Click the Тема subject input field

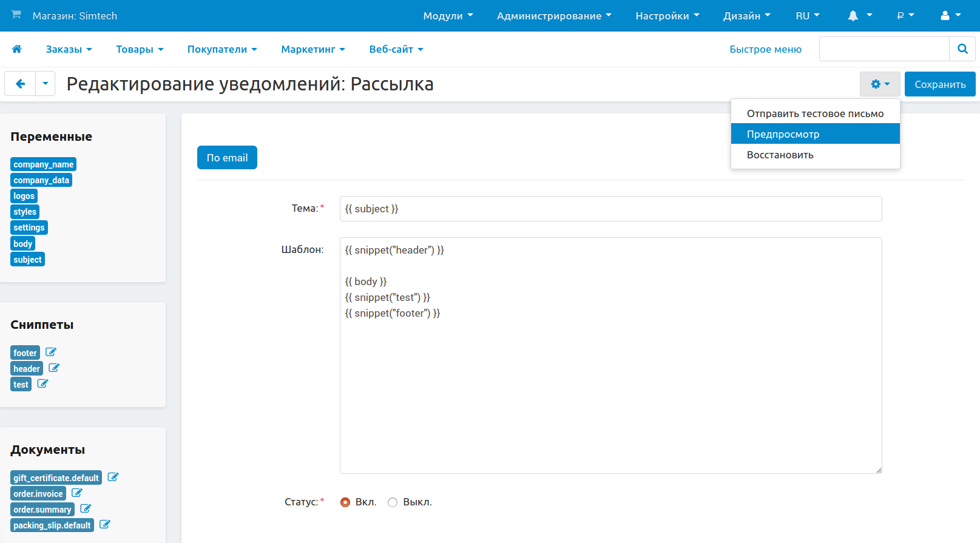610,209
